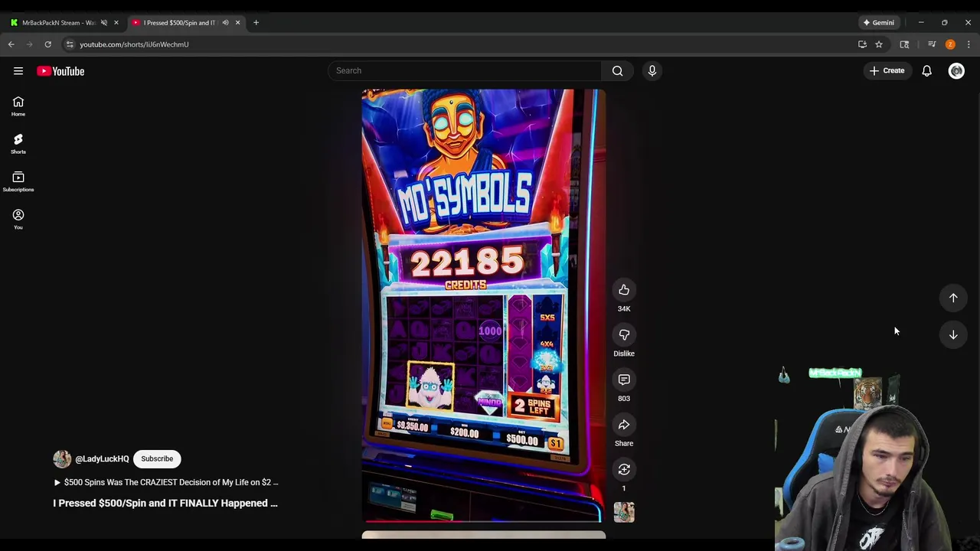
Task: Click the Shorts video player to pause
Action: click(x=483, y=305)
